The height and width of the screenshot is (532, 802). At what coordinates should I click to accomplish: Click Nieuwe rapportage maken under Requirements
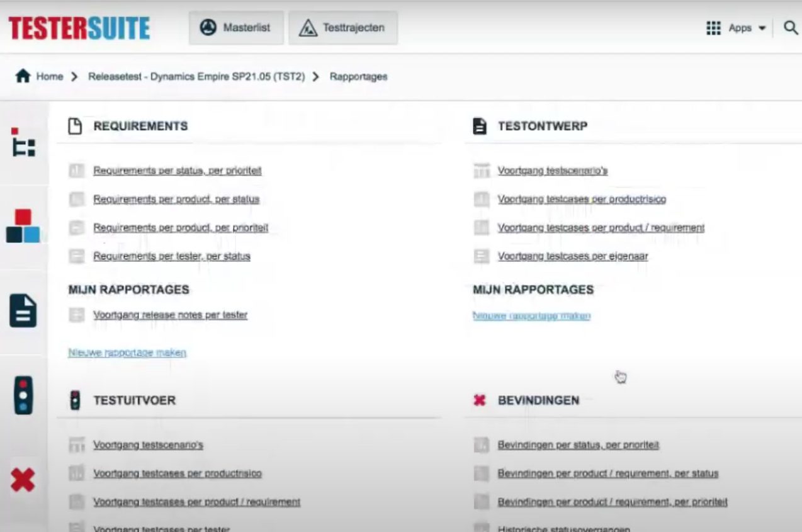127,353
